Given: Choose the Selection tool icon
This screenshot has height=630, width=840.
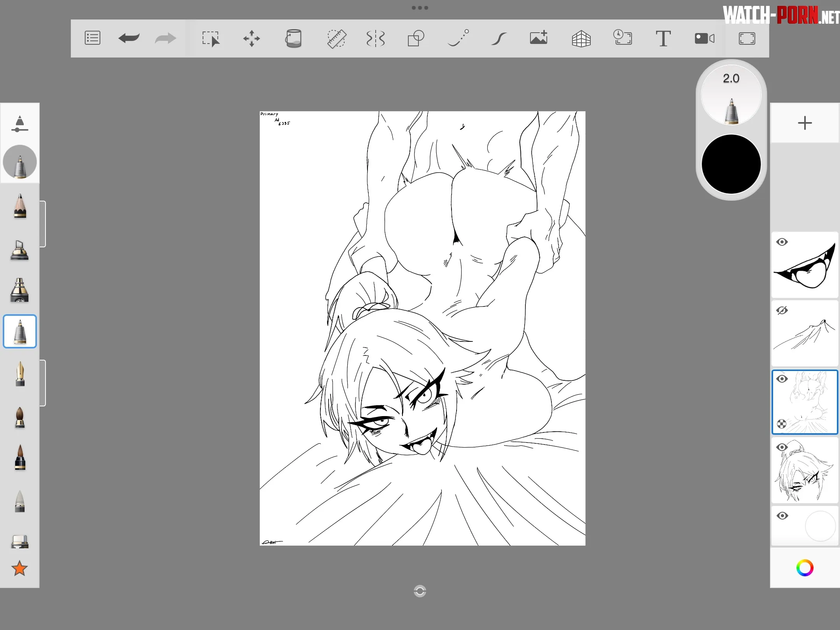Looking at the screenshot, I should point(211,38).
